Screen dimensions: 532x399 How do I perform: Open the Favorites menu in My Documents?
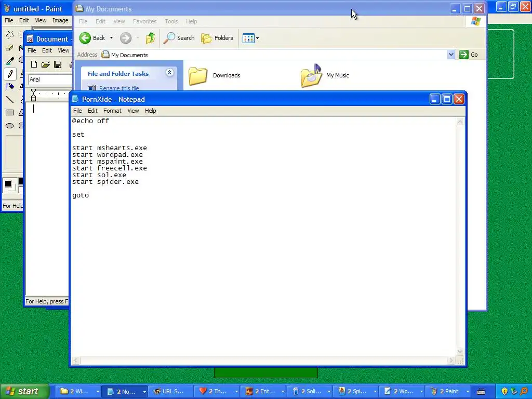tap(145, 21)
